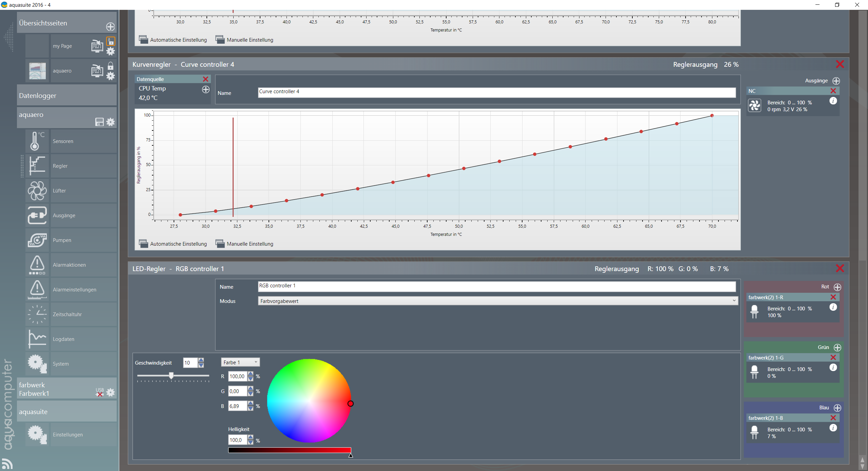The image size is (868, 471).
Task: Remove the CPU Temp Datenquelle
Action: pos(205,79)
